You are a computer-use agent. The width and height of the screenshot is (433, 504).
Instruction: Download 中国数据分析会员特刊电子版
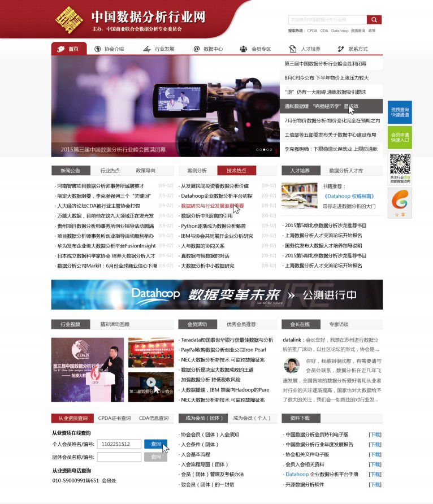375,435
